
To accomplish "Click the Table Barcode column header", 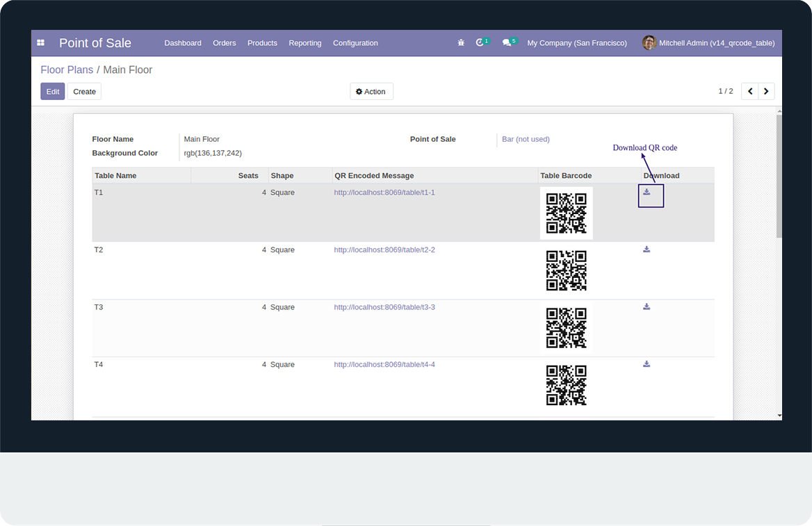I will pyautogui.click(x=590, y=176).
